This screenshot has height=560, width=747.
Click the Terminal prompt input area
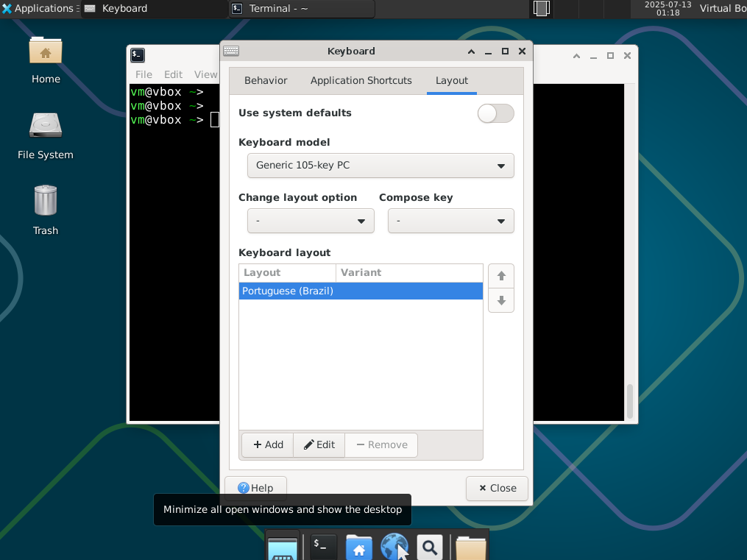point(215,120)
